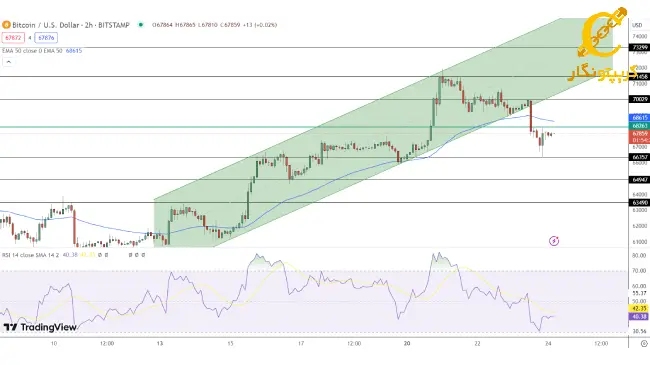Click the yellow 42.35 RSI-SMA label

click(639, 309)
